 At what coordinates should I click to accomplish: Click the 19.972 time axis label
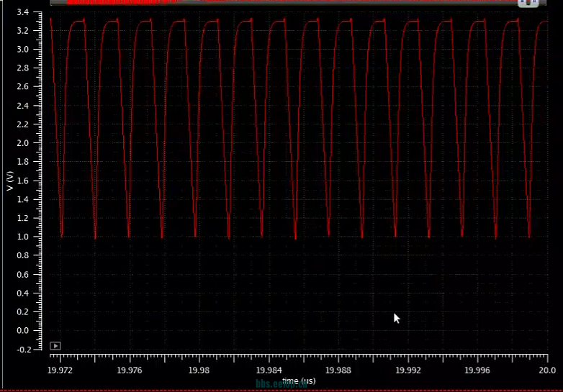click(x=60, y=370)
